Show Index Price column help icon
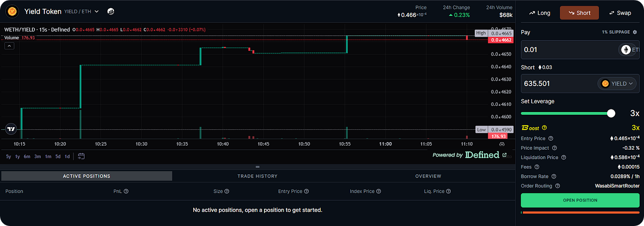644x226 pixels. pos(379,192)
